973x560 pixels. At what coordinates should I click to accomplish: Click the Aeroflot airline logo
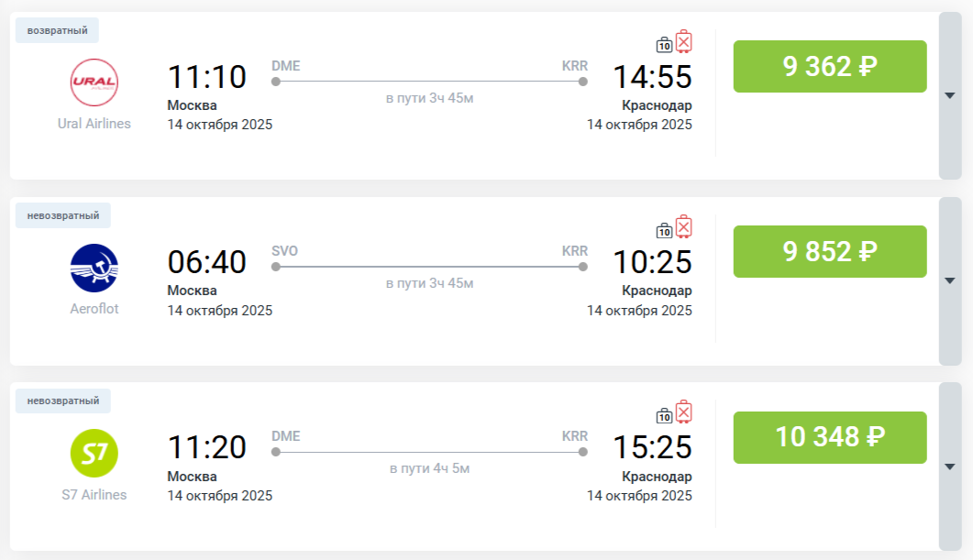pyautogui.click(x=94, y=269)
